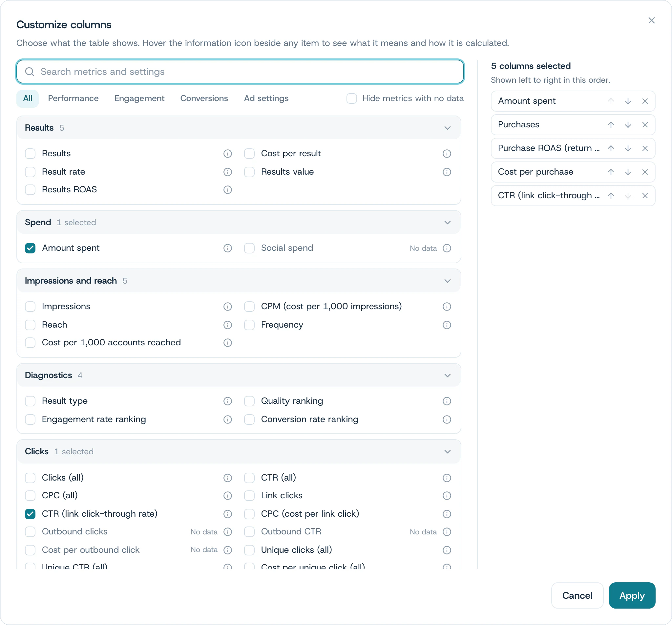Show info for Amount spent metric
672x625 pixels.
pyautogui.click(x=227, y=248)
